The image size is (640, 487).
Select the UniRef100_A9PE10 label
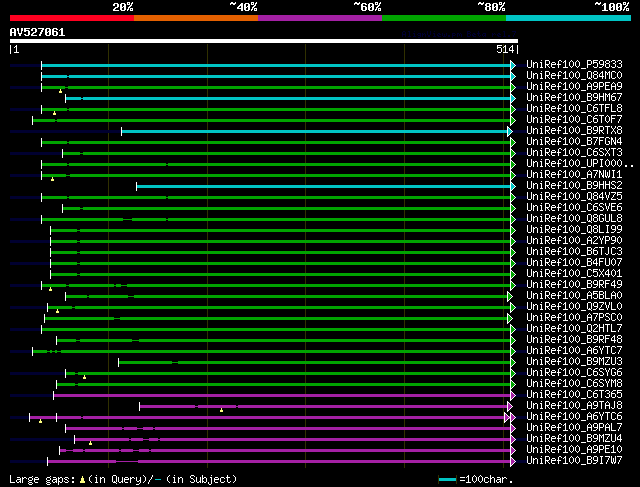point(574,450)
